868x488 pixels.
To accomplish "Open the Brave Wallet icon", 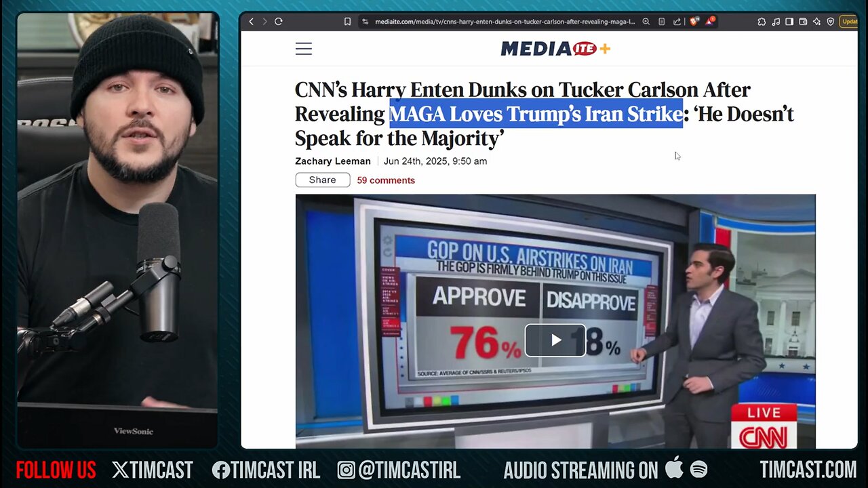I will click(x=803, y=22).
